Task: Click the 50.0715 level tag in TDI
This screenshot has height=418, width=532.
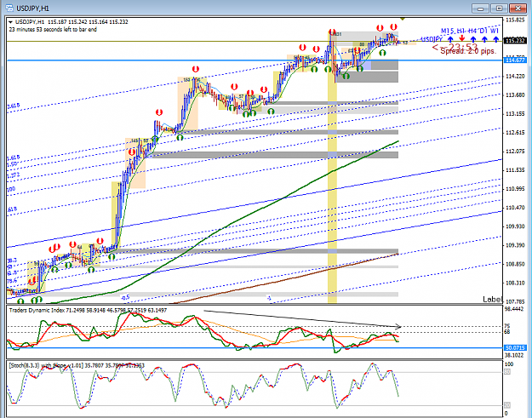Action: tap(515, 348)
